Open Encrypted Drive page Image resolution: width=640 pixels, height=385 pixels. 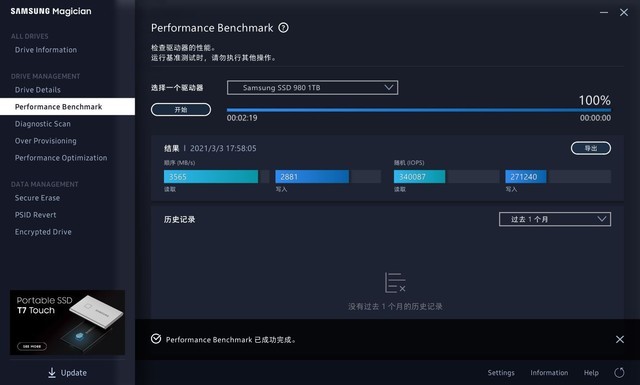[43, 232]
